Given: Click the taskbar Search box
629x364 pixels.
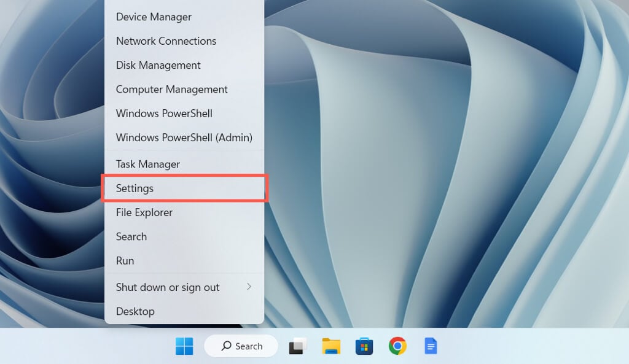Looking at the screenshot, I should 241,346.
